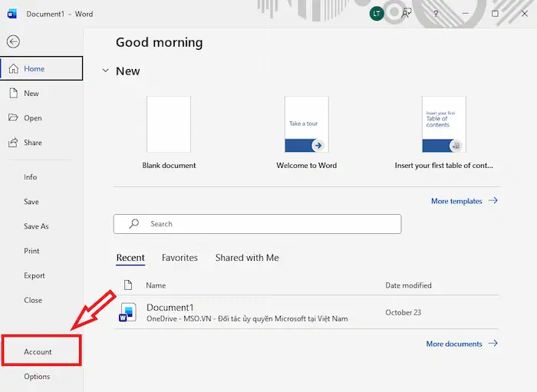Image resolution: width=537 pixels, height=392 pixels.
Task: Click in the Search input field
Action: coord(268,224)
